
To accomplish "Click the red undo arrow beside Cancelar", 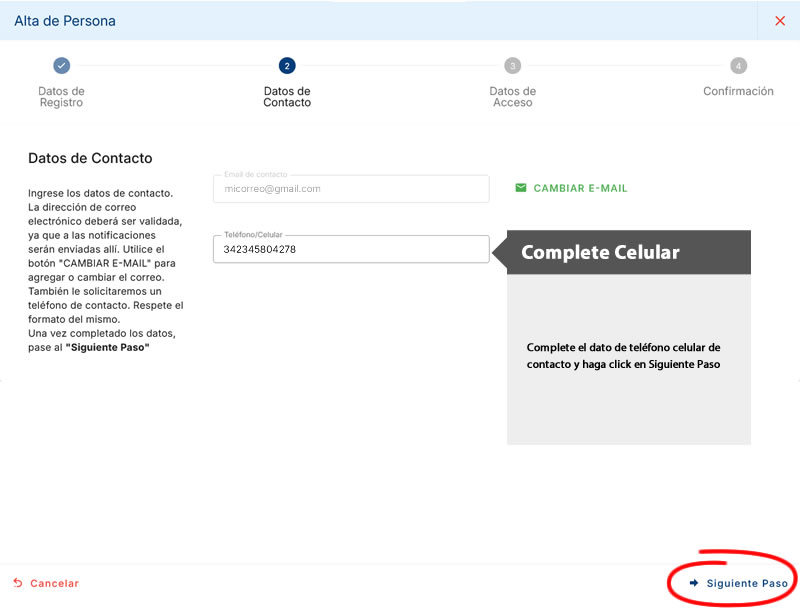I will pos(18,583).
